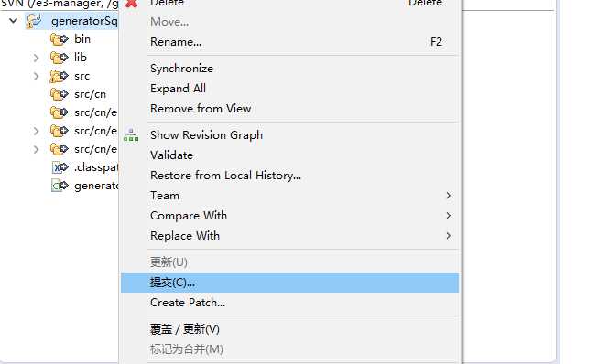Click the Delete menu entry
The width and height of the screenshot is (609, 364).
tap(289, 3)
